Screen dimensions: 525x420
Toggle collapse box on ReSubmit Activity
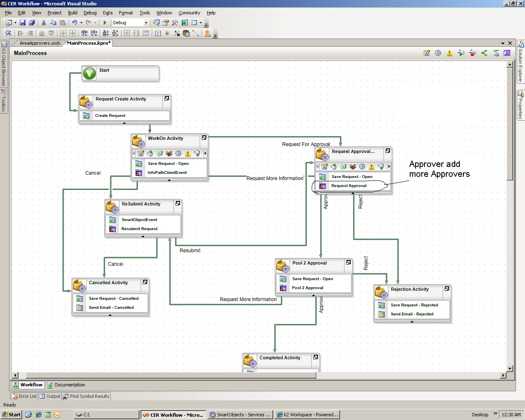(x=178, y=203)
